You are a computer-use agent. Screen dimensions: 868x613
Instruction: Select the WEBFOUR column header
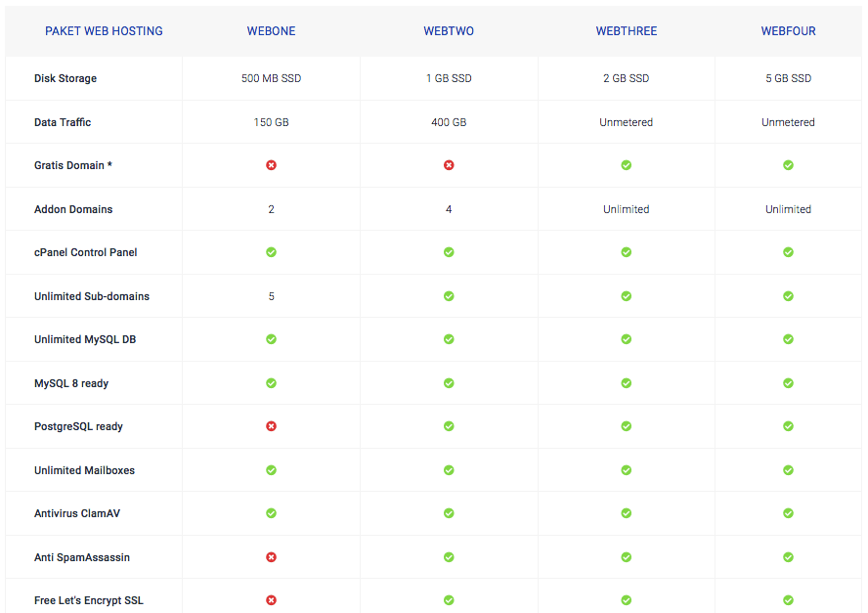point(788,30)
